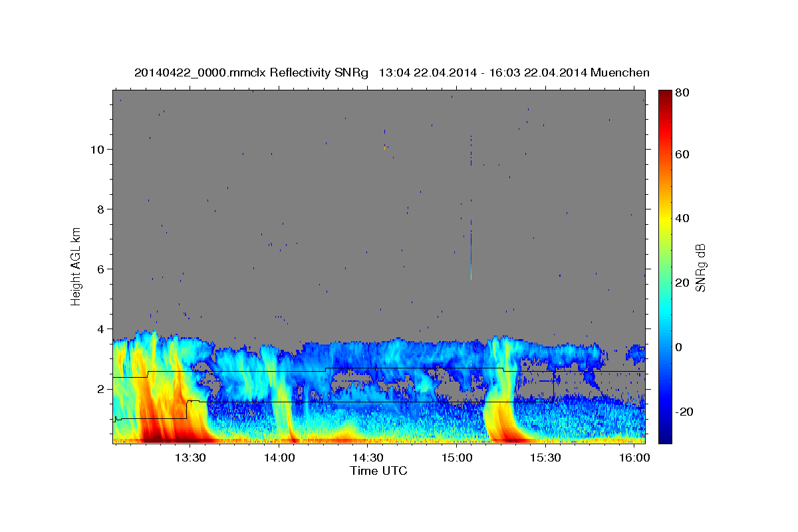This screenshot has height=532, width=798.
Task: Click the 'Time UTC' axis label
Action: 378,471
